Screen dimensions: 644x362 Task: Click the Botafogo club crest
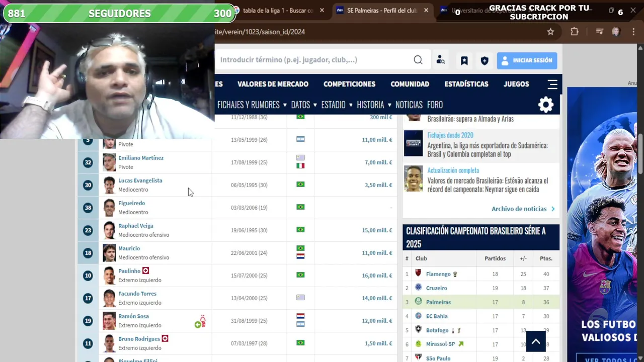[418, 330]
